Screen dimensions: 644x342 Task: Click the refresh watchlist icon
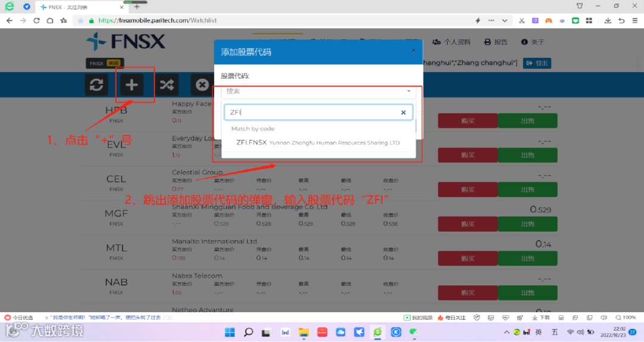pyautogui.click(x=97, y=85)
